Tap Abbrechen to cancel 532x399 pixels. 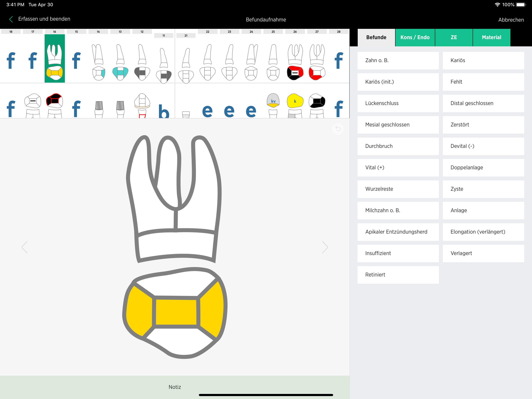(511, 20)
